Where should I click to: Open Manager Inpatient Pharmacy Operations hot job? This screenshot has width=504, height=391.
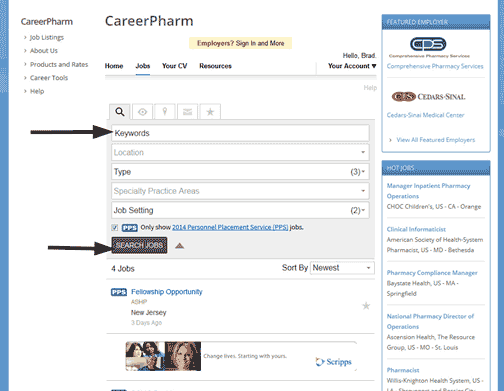pos(428,191)
